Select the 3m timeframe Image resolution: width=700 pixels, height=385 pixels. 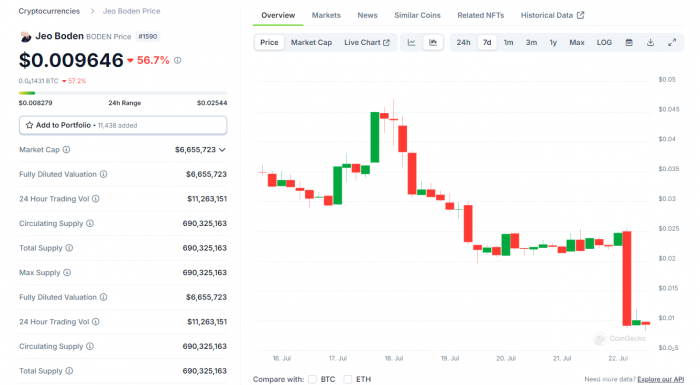(531, 42)
